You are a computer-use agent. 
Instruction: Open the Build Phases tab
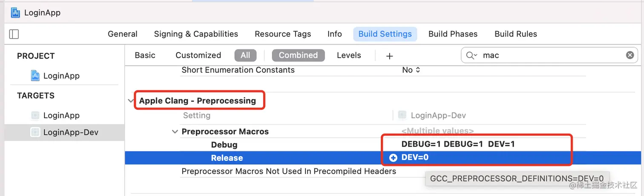(453, 34)
